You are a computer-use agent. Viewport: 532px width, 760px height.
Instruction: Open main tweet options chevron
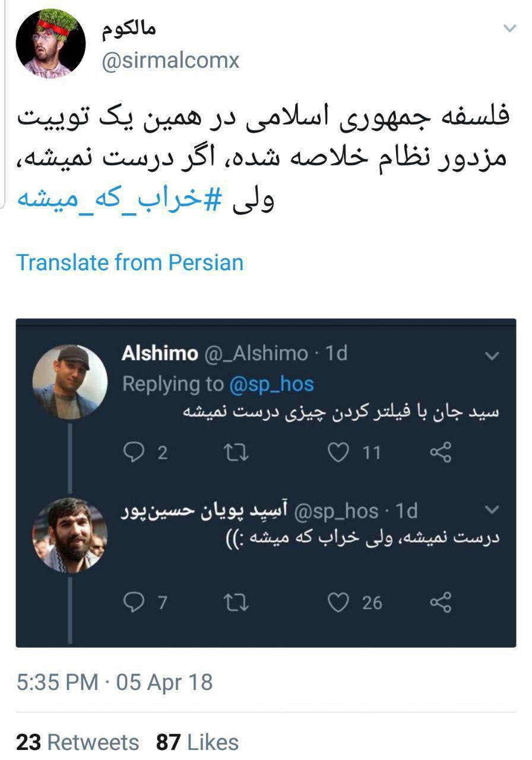[509, 28]
